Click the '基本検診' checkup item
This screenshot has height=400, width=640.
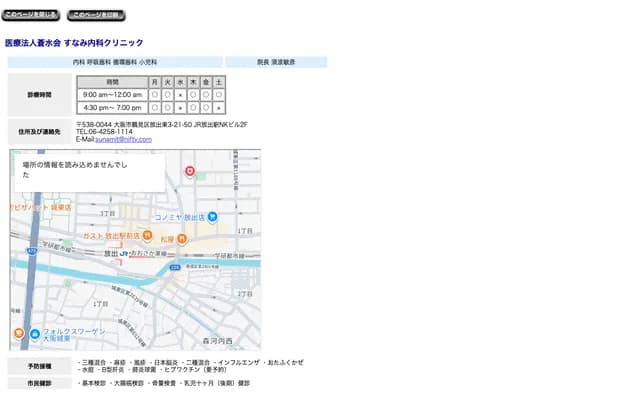tap(94, 383)
